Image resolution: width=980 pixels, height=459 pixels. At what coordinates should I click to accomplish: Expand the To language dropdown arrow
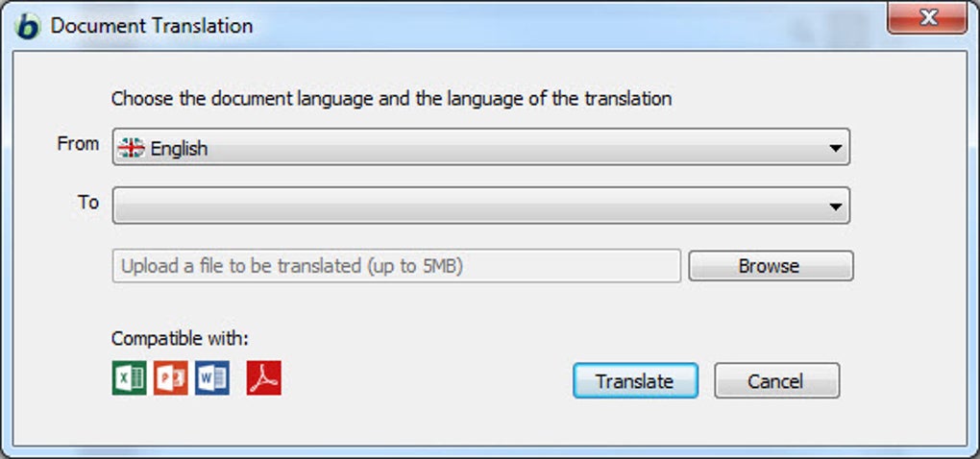click(x=835, y=205)
